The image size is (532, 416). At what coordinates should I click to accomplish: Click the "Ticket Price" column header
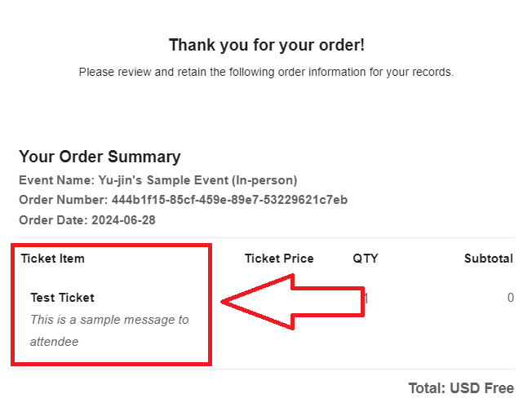(279, 259)
